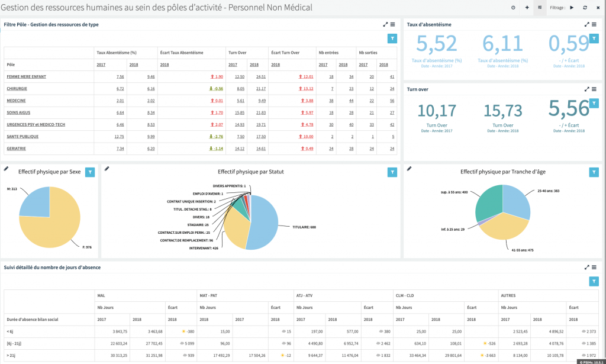Edit the Effectif physique par Statut chart
This screenshot has height=364, width=606.
pos(107,169)
